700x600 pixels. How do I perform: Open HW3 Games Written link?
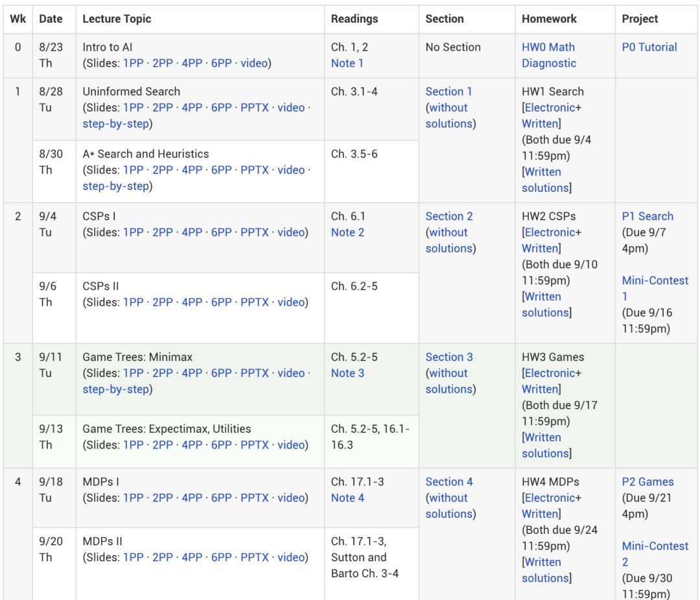click(x=540, y=389)
